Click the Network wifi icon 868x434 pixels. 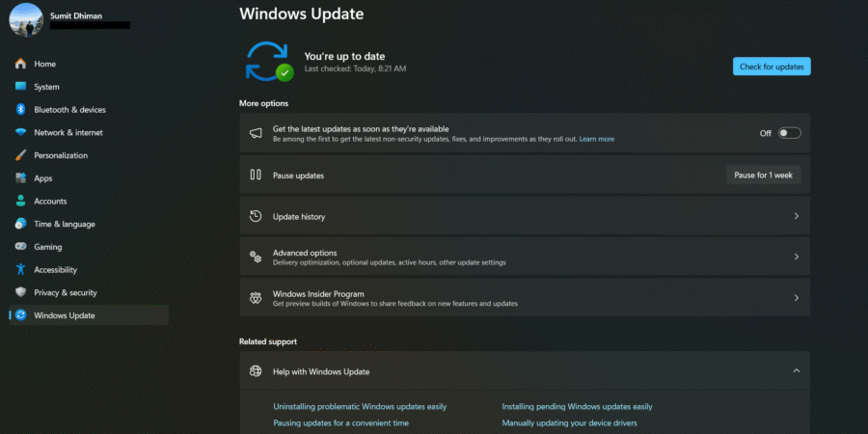[x=20, y=132]
